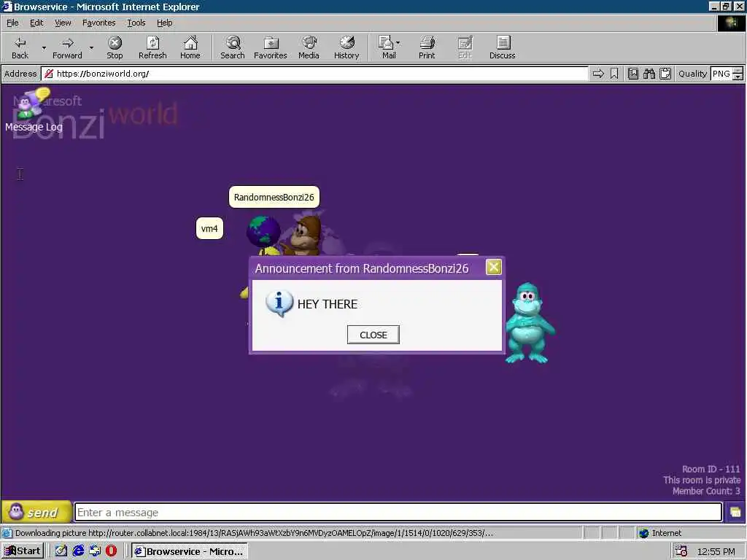
Task: Stop page loading with Stop icon
Action: [115, 47]
